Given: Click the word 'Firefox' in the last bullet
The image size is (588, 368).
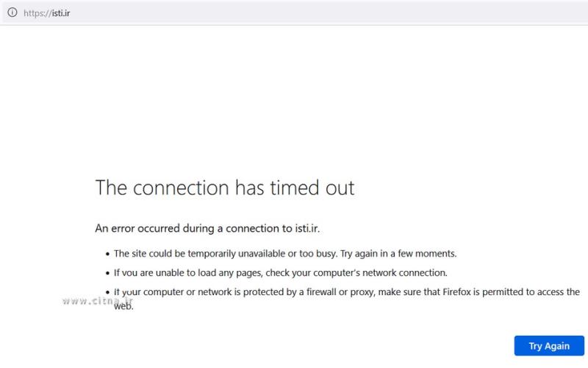Looking at the screenshot, I should tap(459, 291).
